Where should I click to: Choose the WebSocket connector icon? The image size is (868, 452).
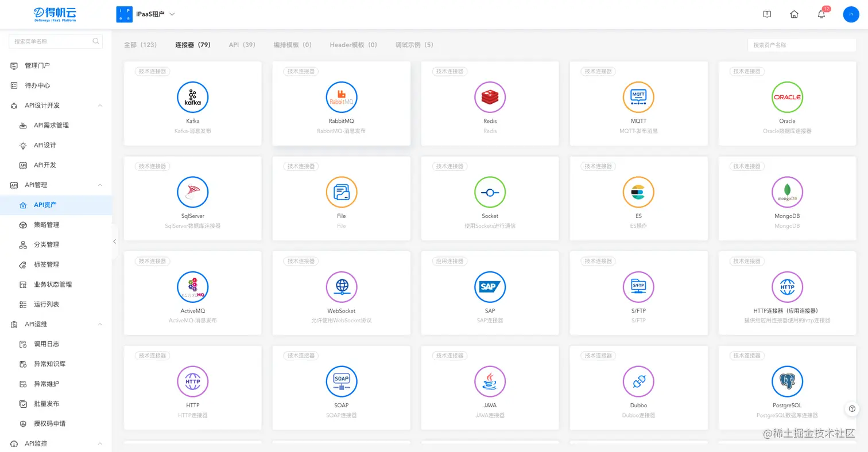[x=342, y=287]
